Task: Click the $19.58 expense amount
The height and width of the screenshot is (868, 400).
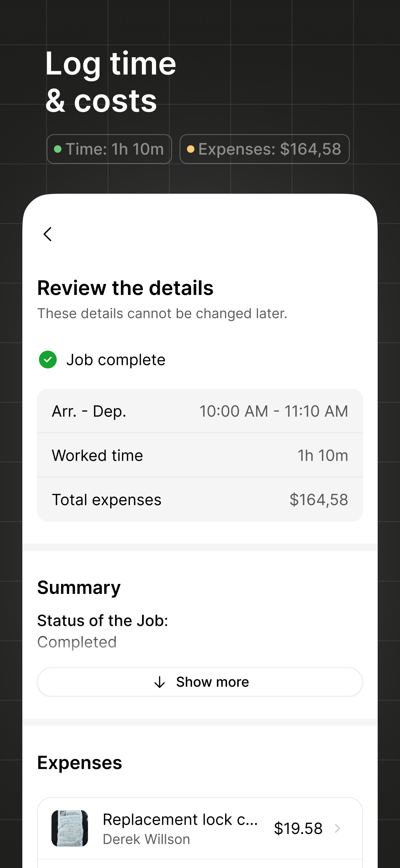Action: pos(298,828)
